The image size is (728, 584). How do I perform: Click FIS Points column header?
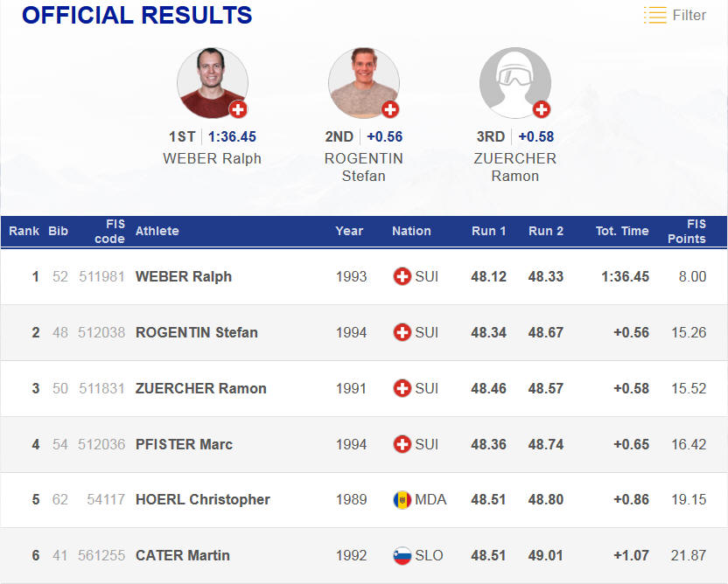pyautogui.click(x=686, y=231)
